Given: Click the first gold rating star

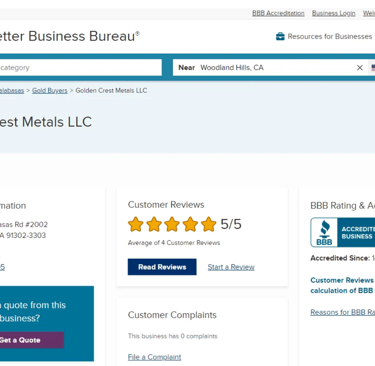Looking at the screenshot, I should tap(136, 224).
